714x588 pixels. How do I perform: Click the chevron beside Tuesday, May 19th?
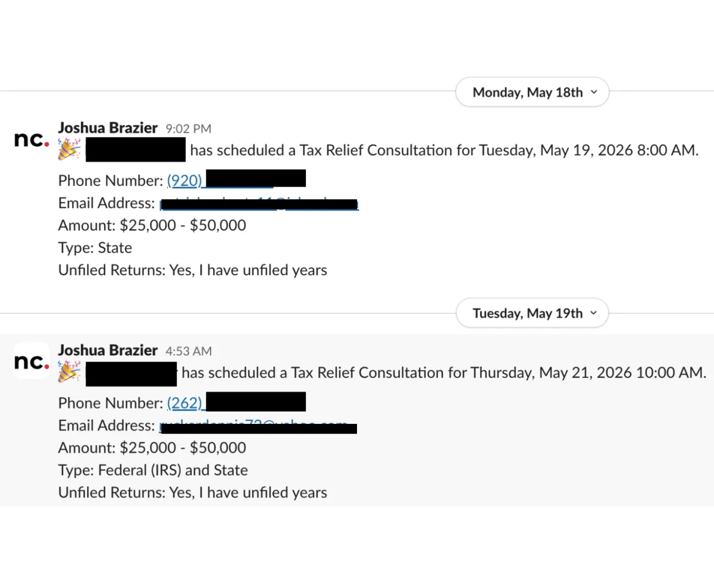point(593,313)
